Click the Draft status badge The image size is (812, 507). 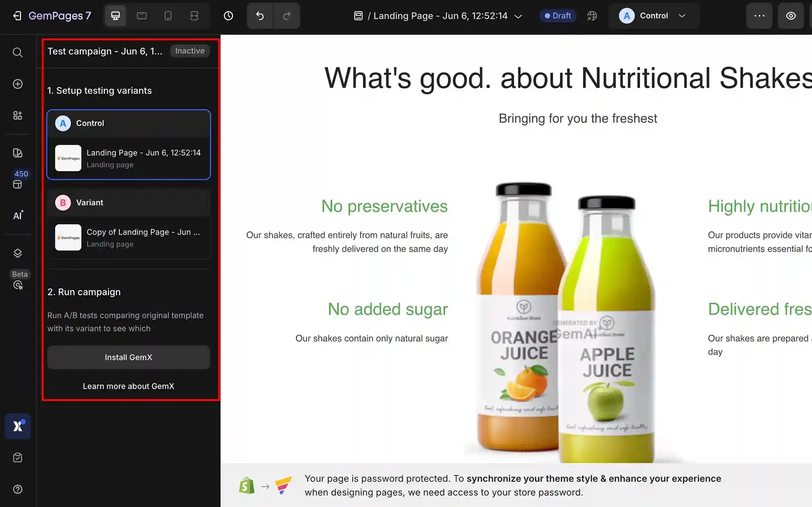click(x=558, y=16)
